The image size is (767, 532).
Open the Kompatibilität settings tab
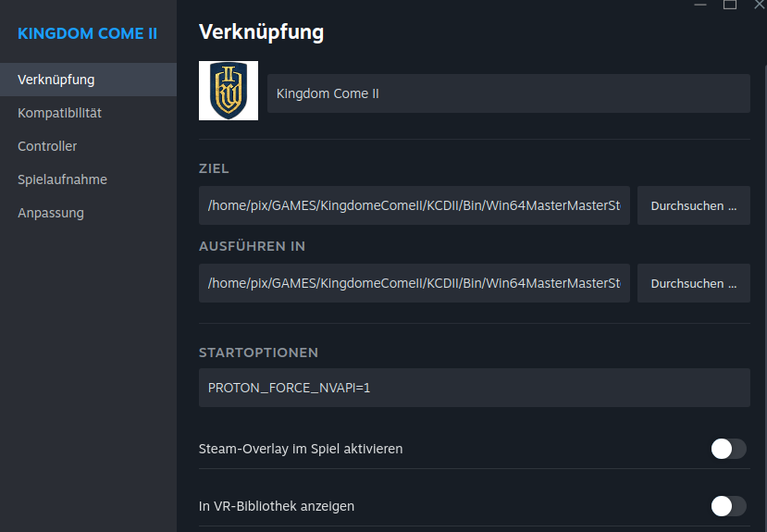click(59, 113)
